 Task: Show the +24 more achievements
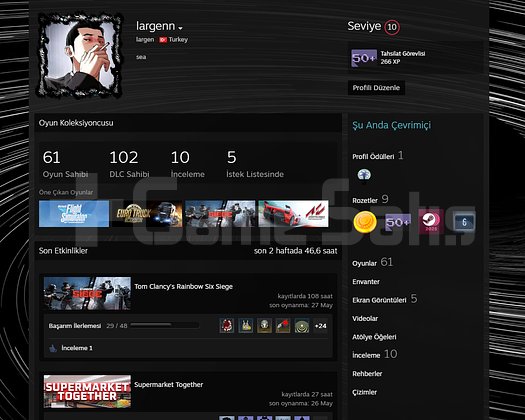click(320, 326)
